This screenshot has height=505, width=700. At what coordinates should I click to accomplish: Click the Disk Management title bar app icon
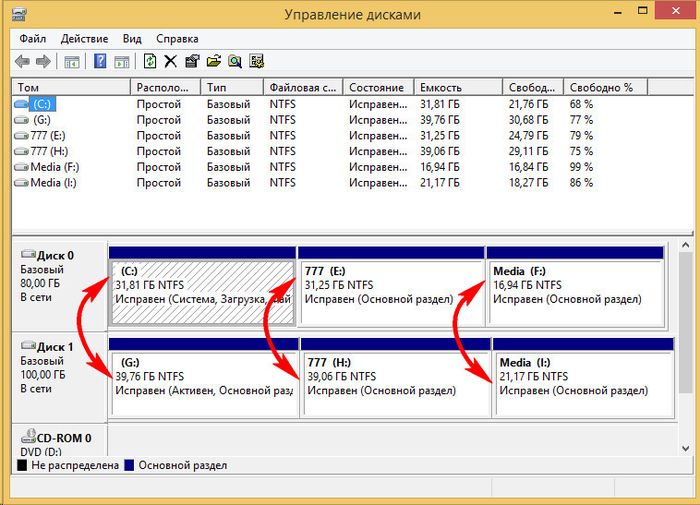pyautogui.click(x=20, y=15)
